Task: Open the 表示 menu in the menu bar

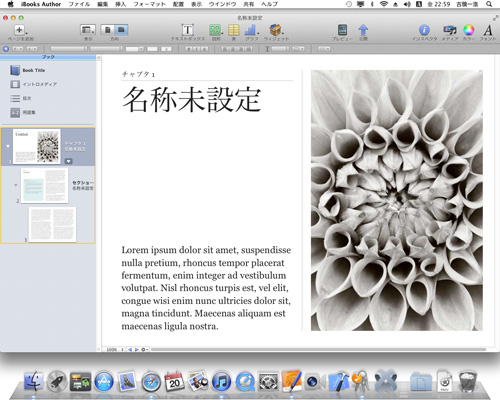Action: tap(196, 4)
